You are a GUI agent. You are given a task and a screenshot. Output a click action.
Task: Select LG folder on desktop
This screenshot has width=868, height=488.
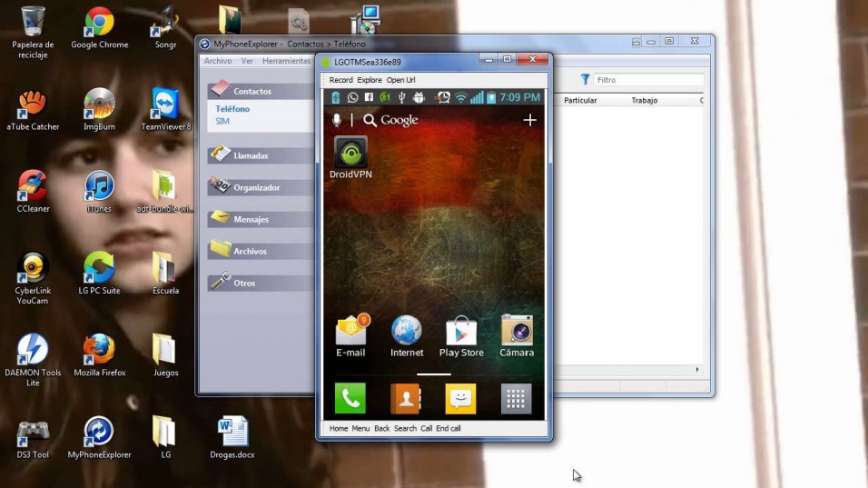(165, 438)
